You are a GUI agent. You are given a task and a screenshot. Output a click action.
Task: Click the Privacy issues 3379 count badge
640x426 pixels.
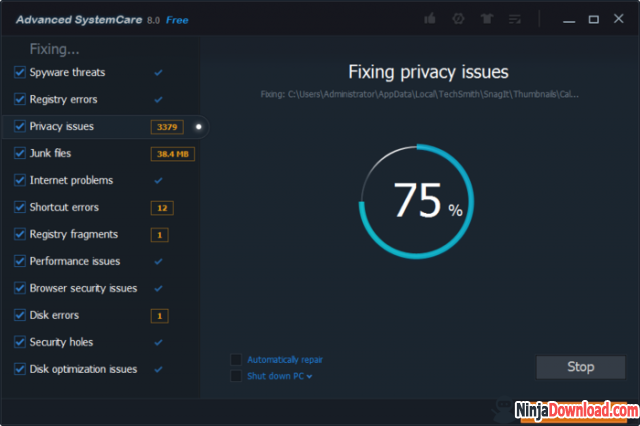point(167,127)
